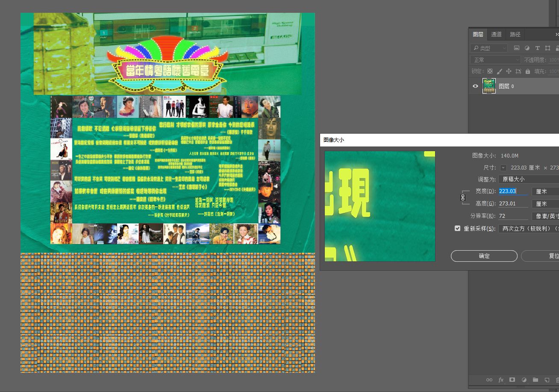Confirm with the 确定 button
This screenshot has width=559, height=392.
click(x=484, y=256)
